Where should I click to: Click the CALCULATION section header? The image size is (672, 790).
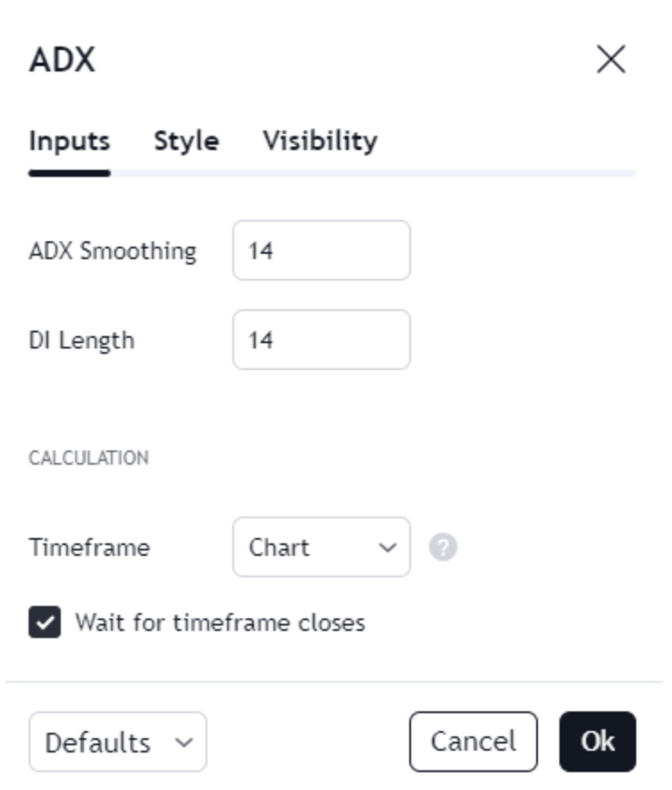click(88, 458)
